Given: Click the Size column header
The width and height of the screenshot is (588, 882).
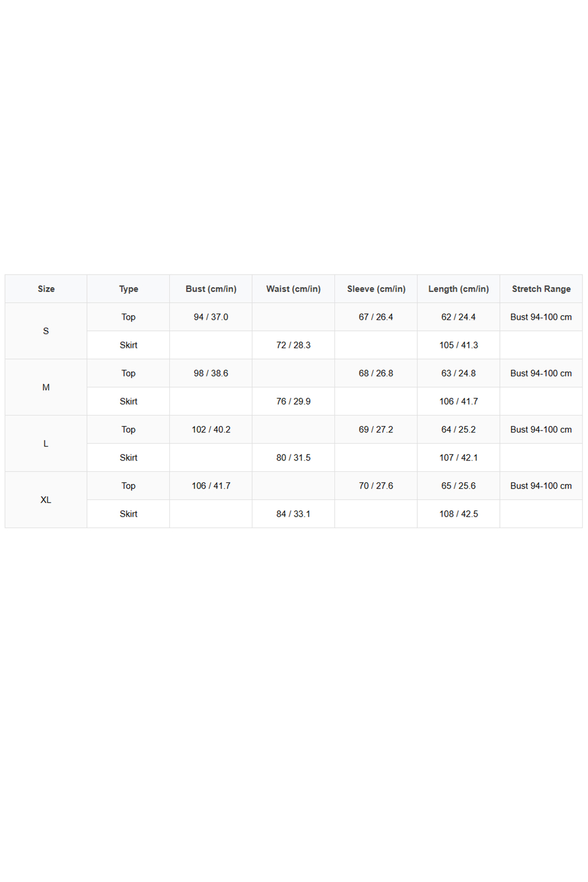Looking at the screenshot, I should 46,289.
